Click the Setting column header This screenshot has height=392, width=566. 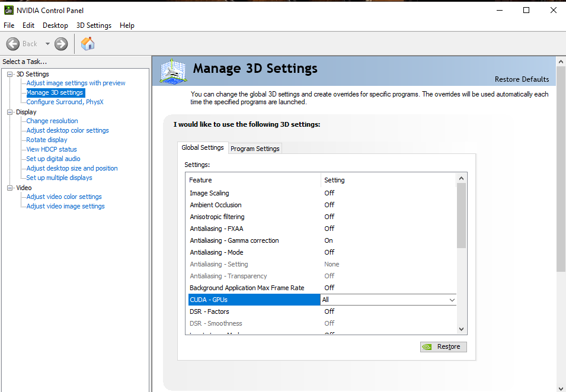[x=389, y=180]
